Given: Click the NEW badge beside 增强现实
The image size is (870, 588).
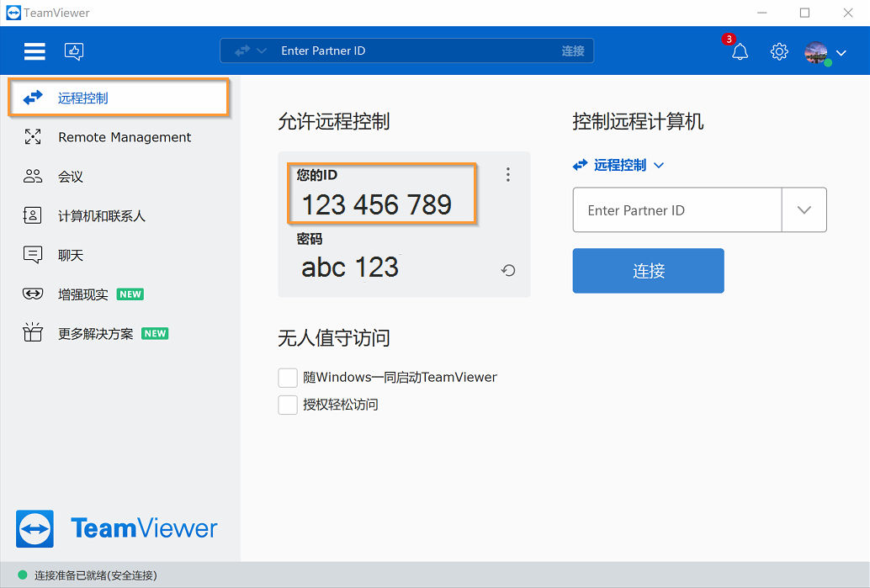Looking at the screenshot, I should [130, 294].
